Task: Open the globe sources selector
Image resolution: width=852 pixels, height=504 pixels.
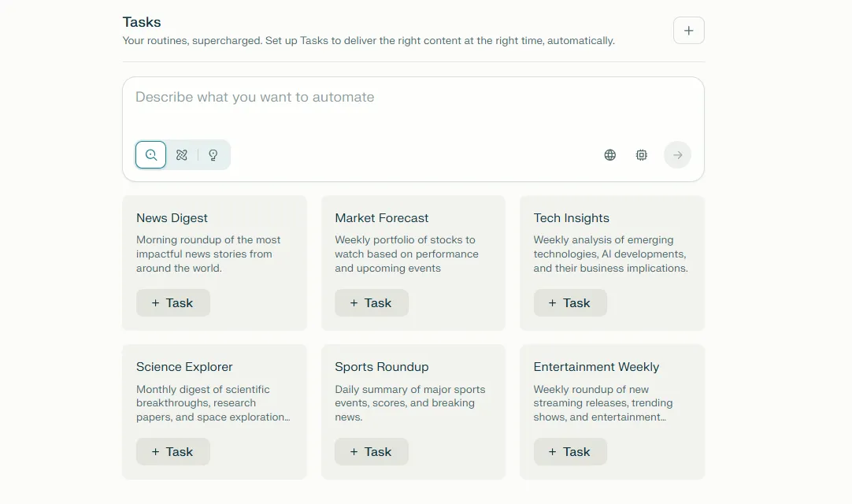Action: [610, 155]
